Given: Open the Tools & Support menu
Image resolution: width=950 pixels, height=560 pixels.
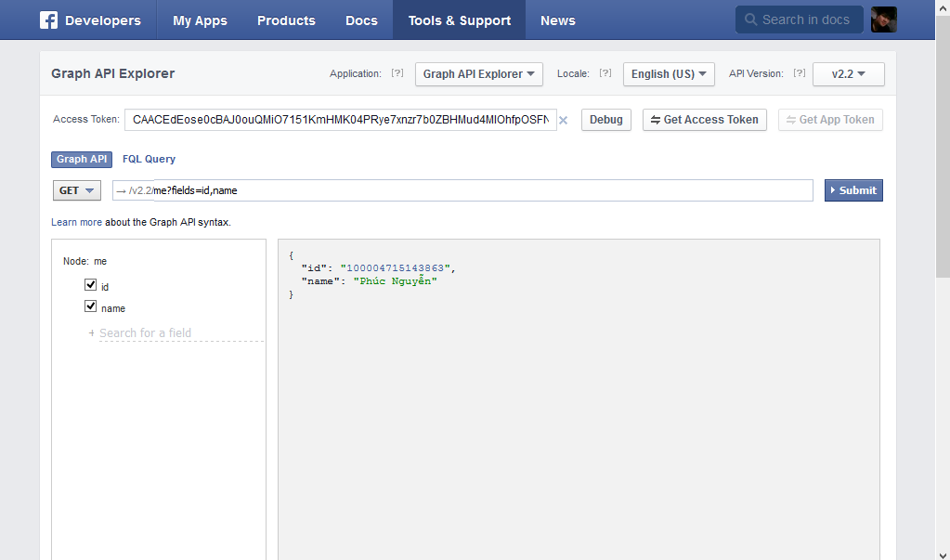Looking at the screenshot, I should tap(460, 20).
